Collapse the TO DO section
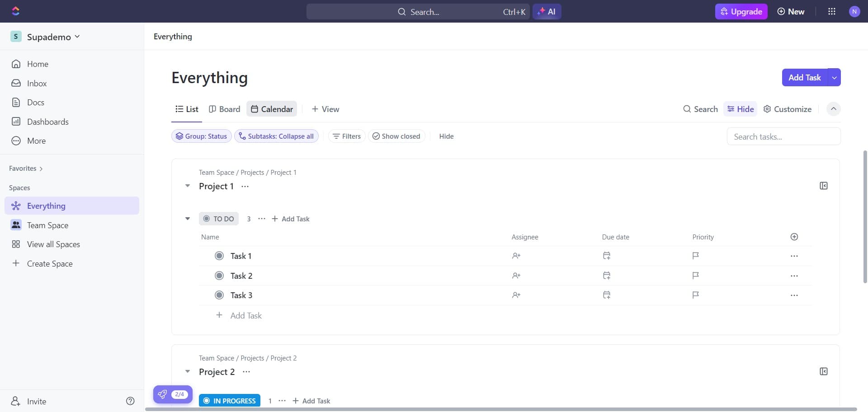Screen dimensions: 868x412 click(188, 219)
